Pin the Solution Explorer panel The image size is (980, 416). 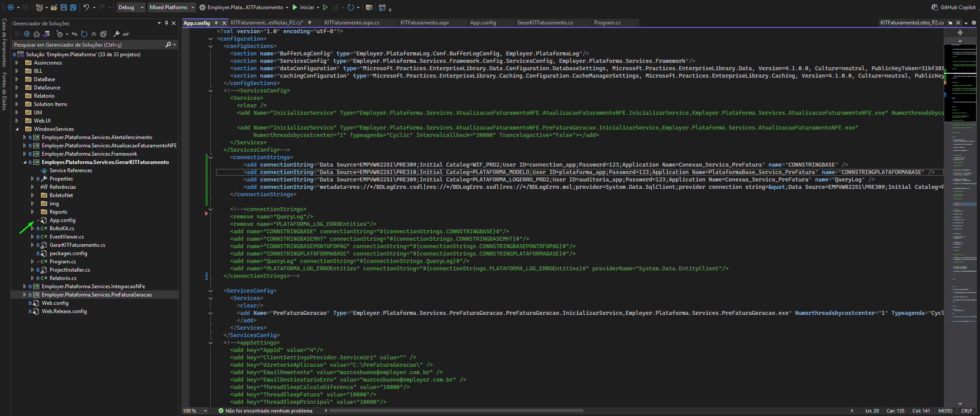tap(166, 23)
